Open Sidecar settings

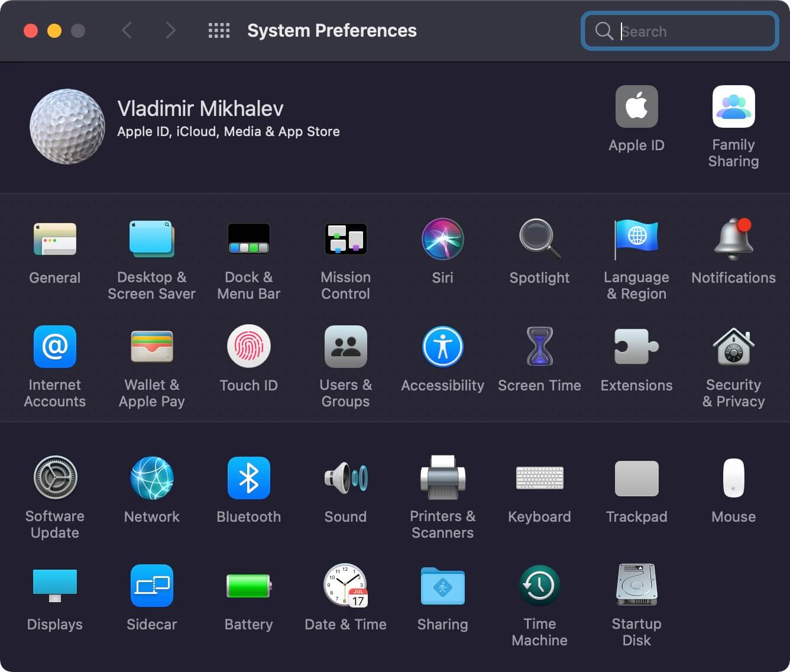click(152, 586)
